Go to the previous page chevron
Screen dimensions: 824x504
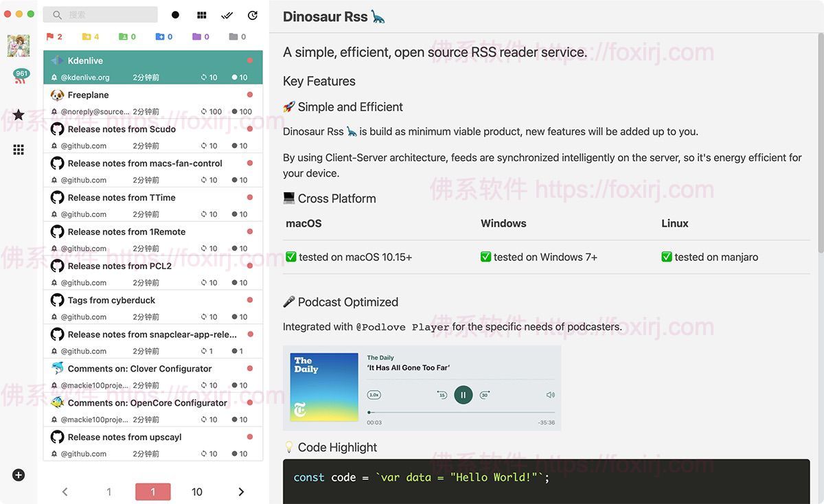65,492
